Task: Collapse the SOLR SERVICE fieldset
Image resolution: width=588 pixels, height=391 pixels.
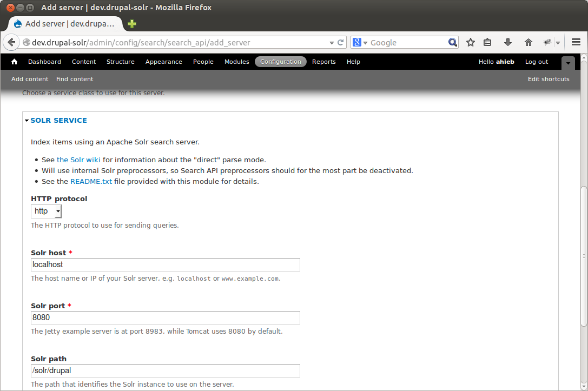Action: pyautogui.click(x=58, y=121)
